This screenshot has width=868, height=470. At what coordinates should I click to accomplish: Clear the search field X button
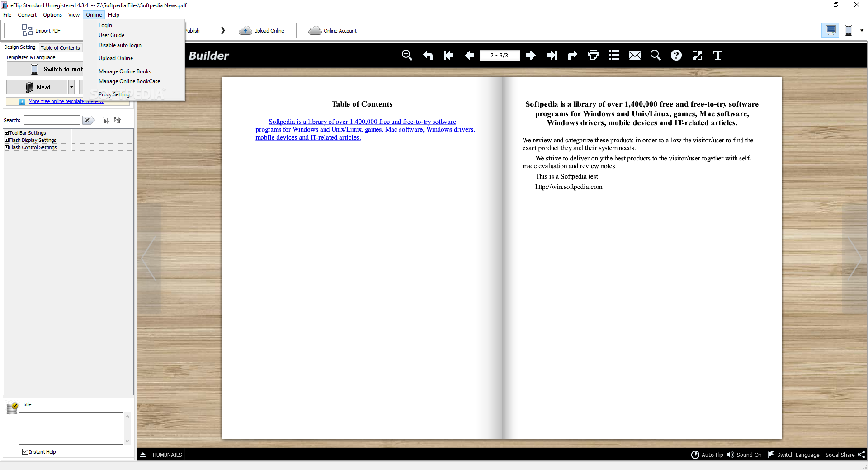(x=88, y=120)
